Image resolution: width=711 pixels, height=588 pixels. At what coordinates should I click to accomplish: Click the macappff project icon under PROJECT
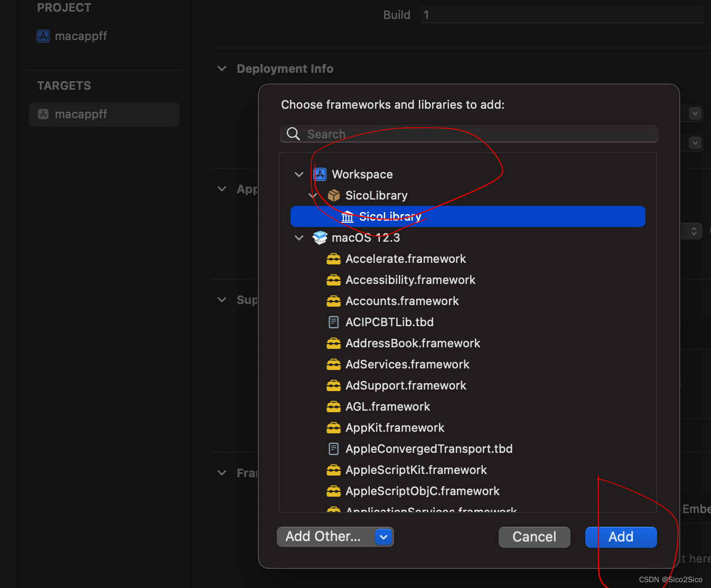[x=43, y=36]
